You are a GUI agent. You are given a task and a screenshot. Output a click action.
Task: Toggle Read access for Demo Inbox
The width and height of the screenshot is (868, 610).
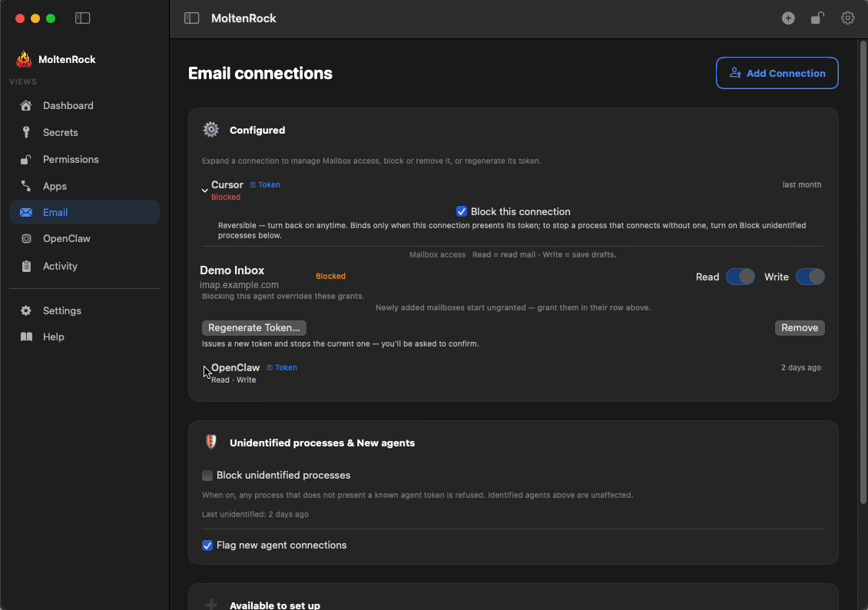tap(740, 277)
